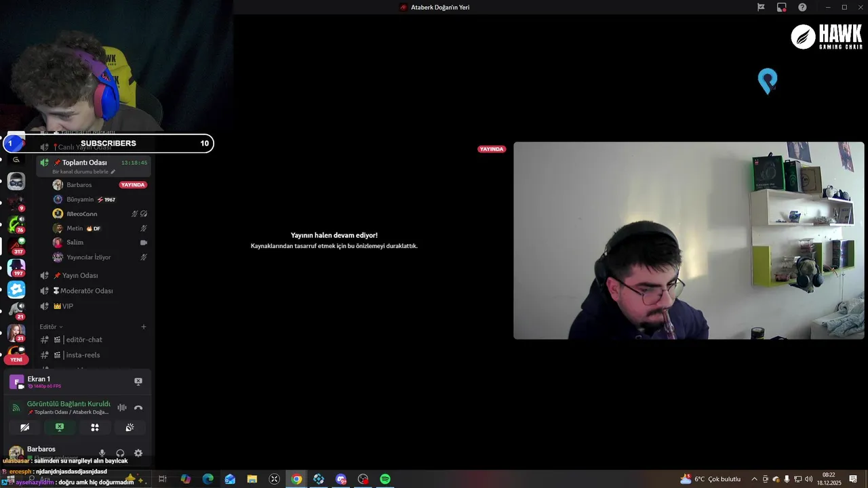Select the Toplantı Odası voice channel
The image size is (868, 488).
coord(94,163)
